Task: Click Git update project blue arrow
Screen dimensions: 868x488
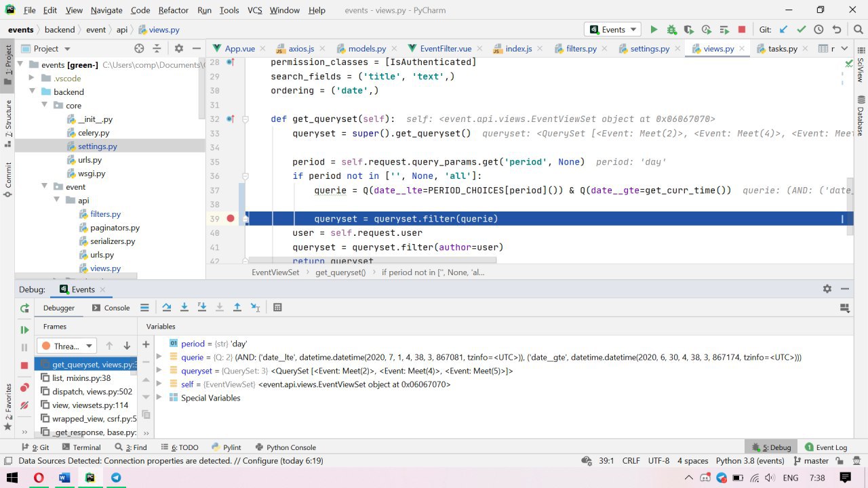Action: point(784,30)
